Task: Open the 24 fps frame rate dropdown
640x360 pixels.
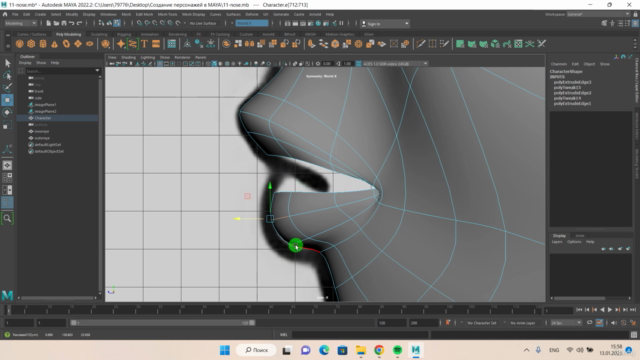Action: (566, 323)
